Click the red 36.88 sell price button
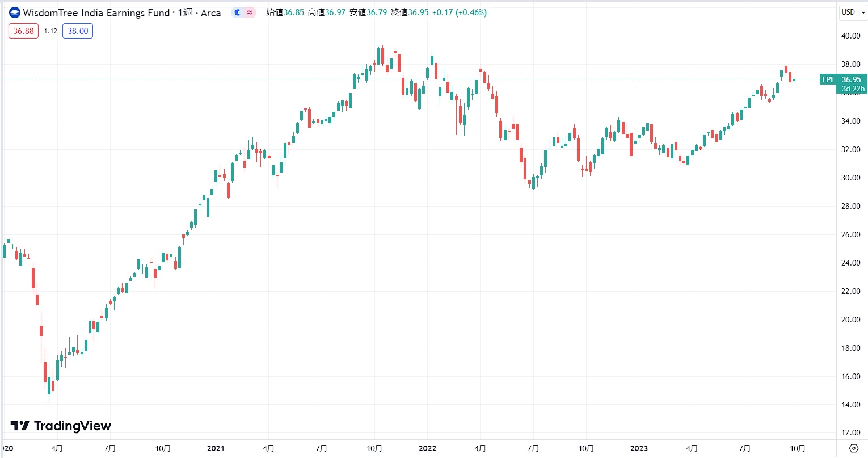Screen dimensions: 868x458 point(24,31)
